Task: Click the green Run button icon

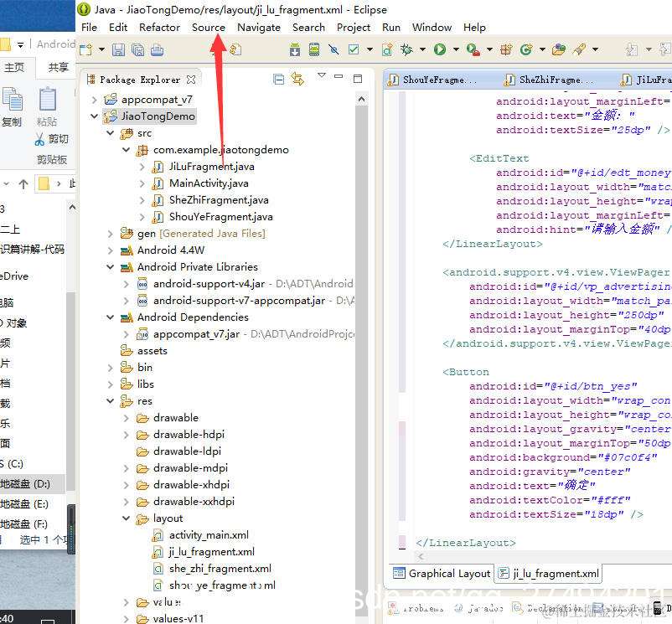Action: tap(440, 49)
